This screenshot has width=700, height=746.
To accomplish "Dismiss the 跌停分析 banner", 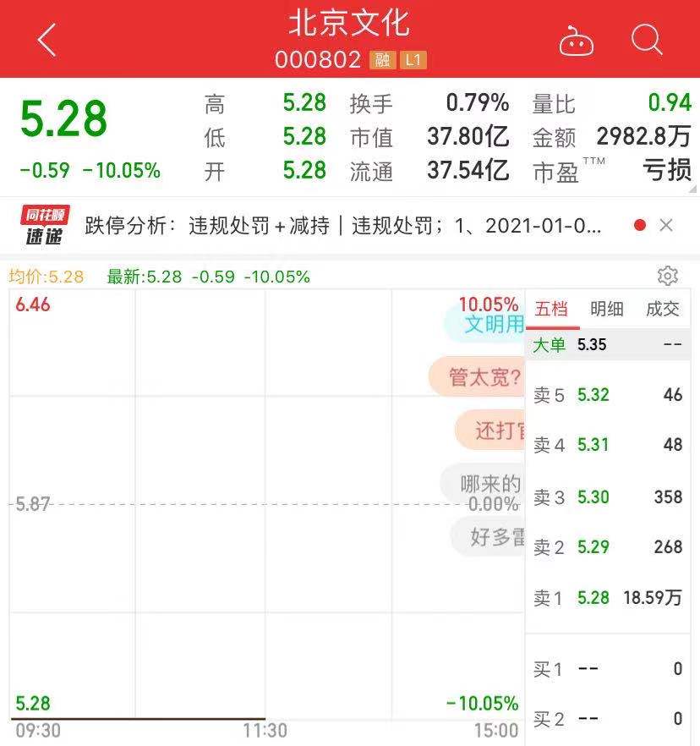I will [666, 225].
